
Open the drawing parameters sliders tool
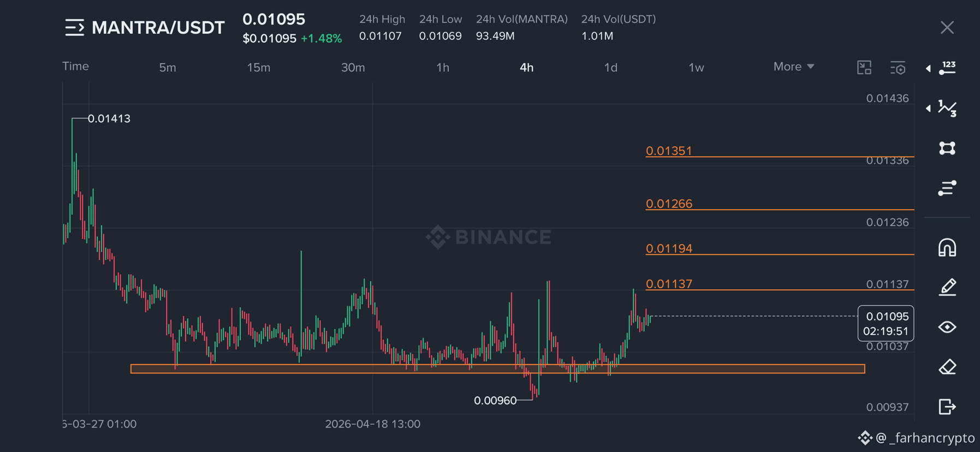coord(947,188)
